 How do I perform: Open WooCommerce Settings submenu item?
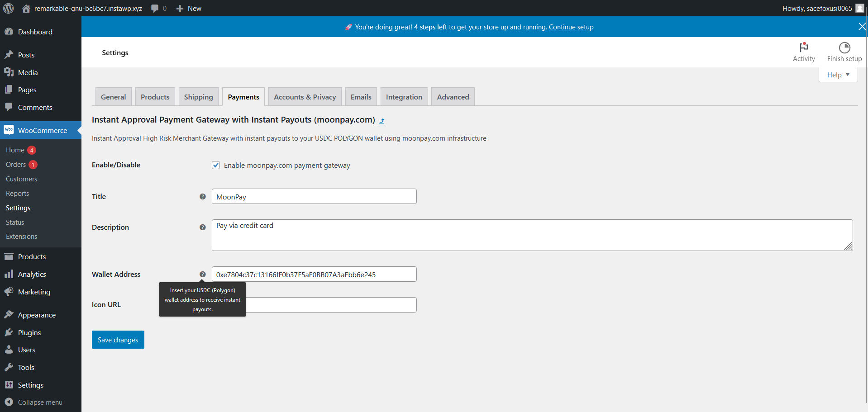18,208
